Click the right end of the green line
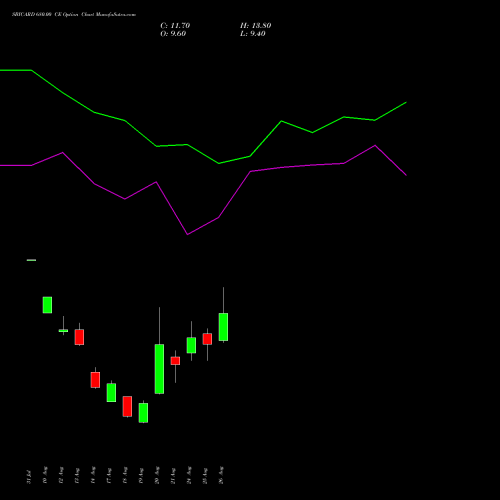The image size is (500, 500). 406,103
